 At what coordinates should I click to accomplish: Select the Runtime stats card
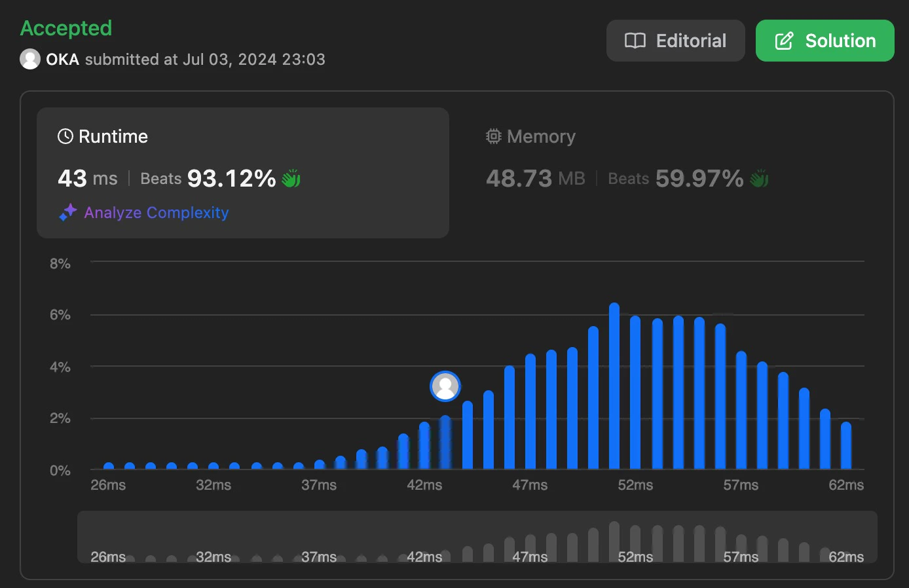243,173
